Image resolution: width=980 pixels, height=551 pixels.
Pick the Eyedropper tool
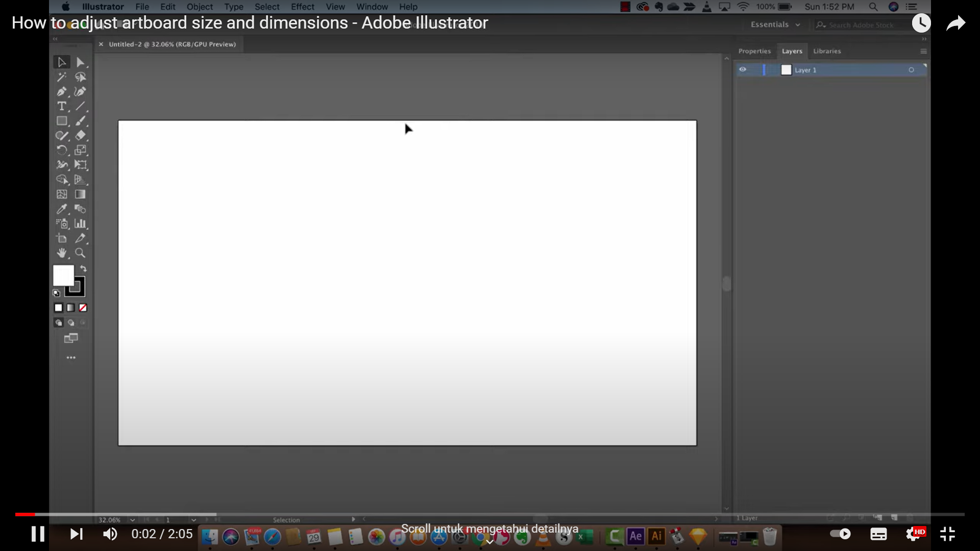click(62, 209)
